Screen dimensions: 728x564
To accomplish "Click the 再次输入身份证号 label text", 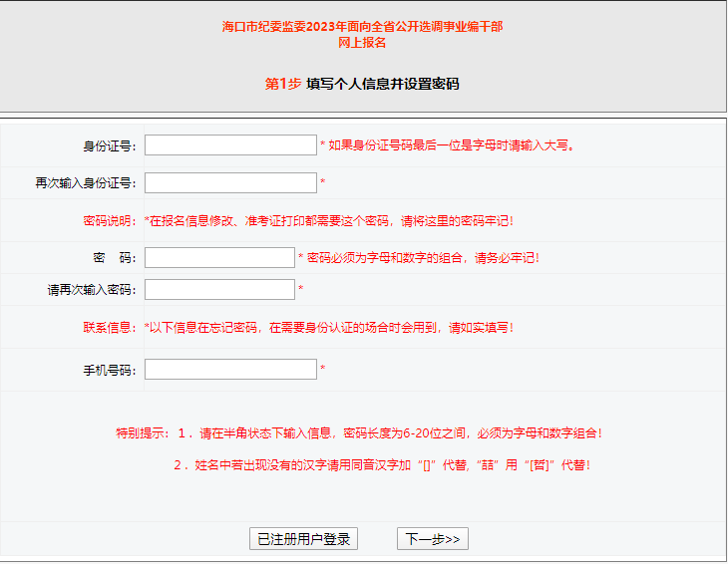I will coord(85,183).
